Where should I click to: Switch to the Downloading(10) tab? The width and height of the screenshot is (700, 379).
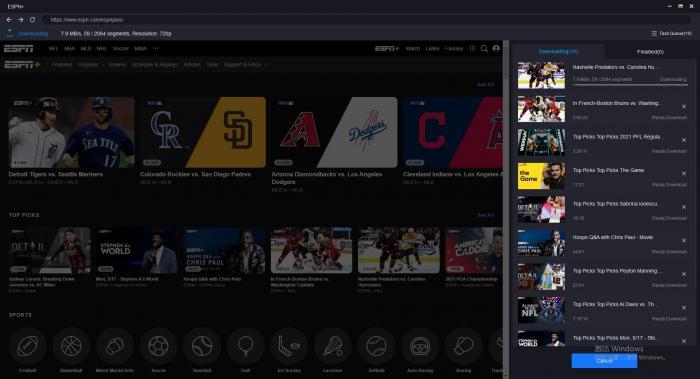coord(558,51)
